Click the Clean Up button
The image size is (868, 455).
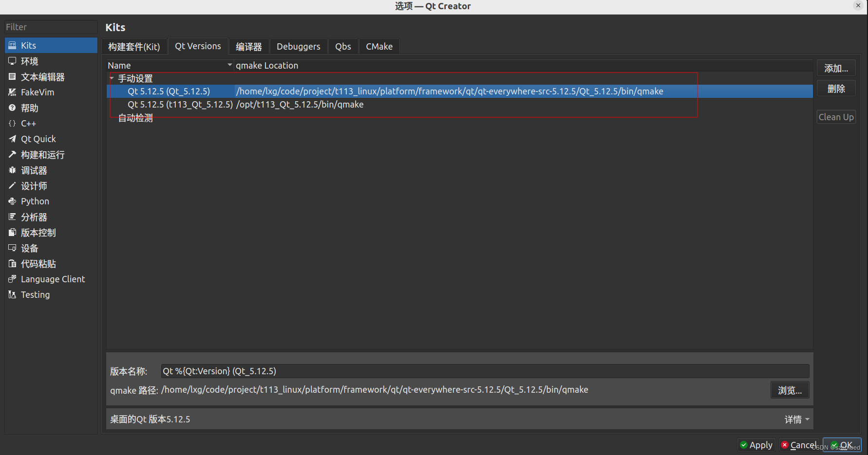pyautogui.click(x=836, y=117)
